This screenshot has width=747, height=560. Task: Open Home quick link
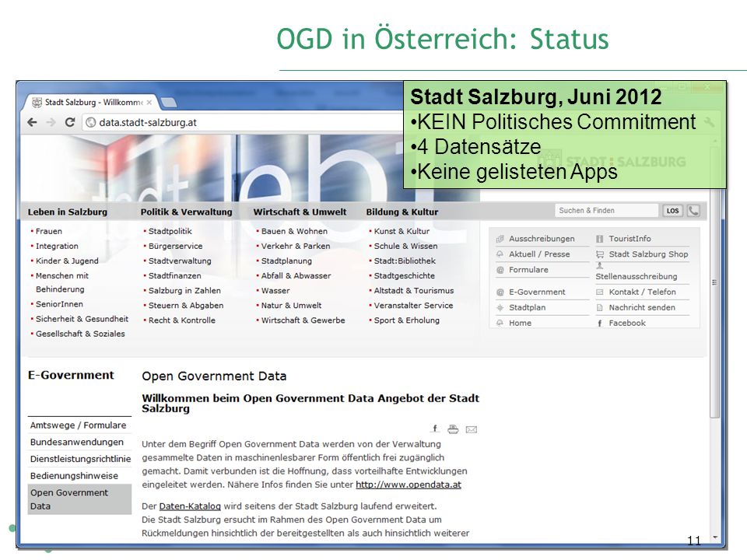[520, 323]
